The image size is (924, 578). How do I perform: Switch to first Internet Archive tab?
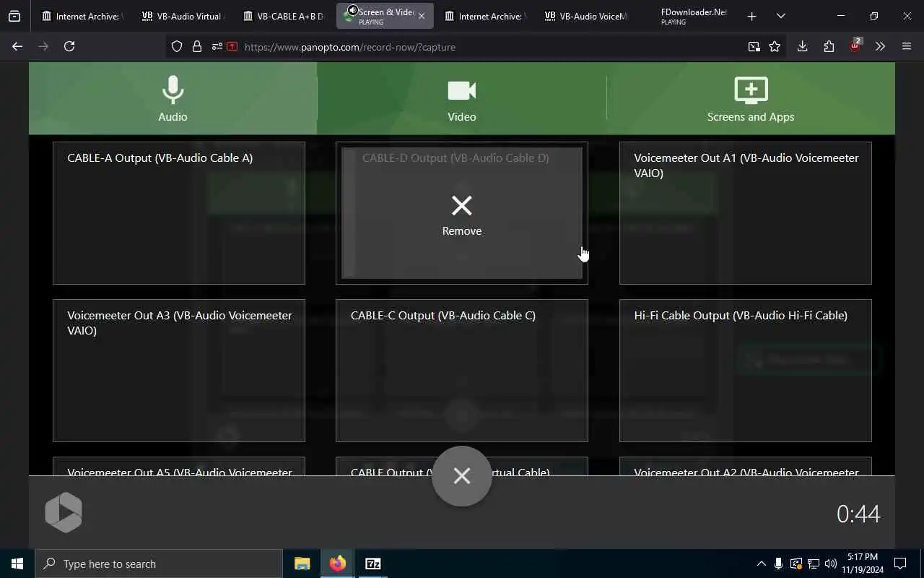tap(82, 16)
